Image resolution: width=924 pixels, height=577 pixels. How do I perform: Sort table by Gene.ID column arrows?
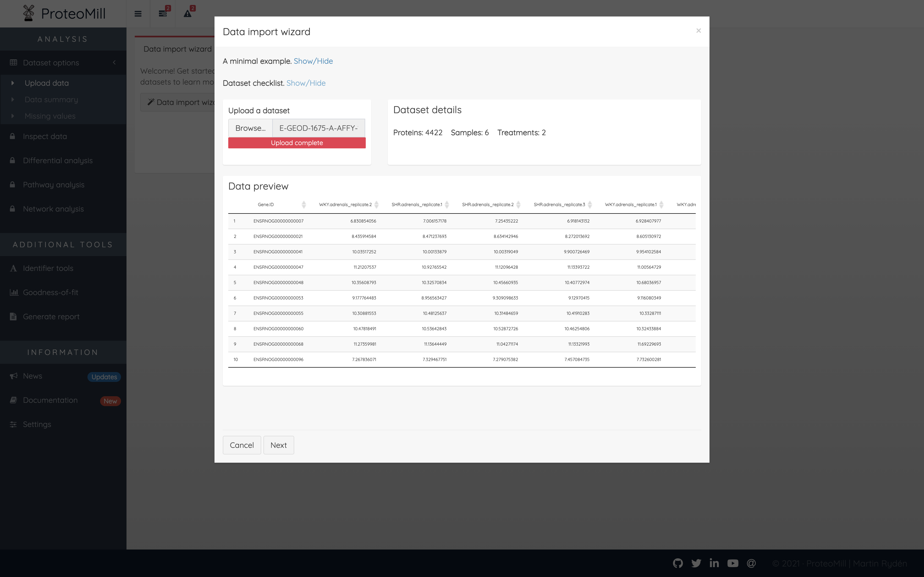(304, 204)
